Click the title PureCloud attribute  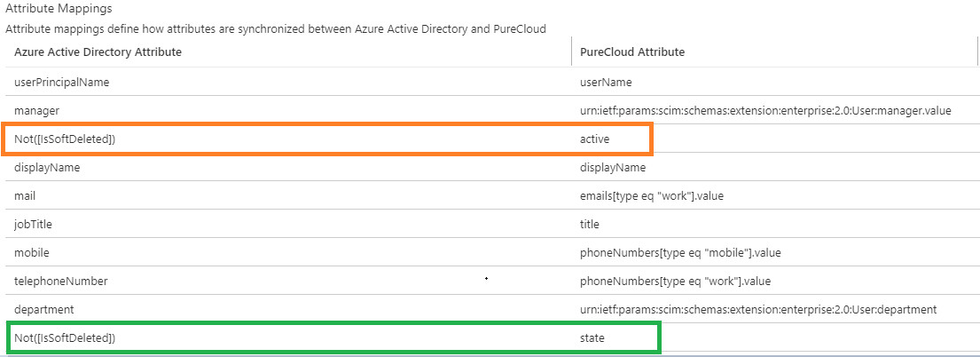point(590,224)
